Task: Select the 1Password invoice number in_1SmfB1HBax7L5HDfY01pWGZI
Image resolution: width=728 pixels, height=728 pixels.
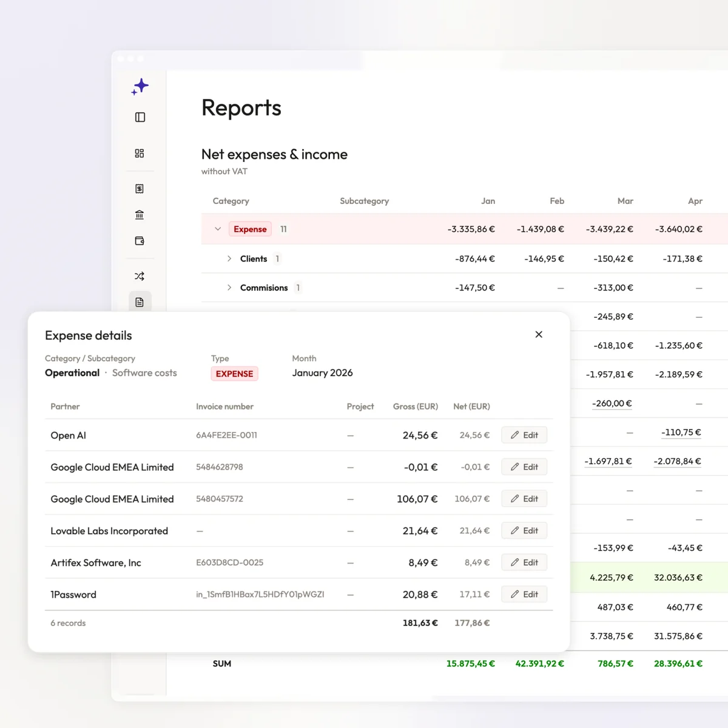Action: tap(260, 595)
